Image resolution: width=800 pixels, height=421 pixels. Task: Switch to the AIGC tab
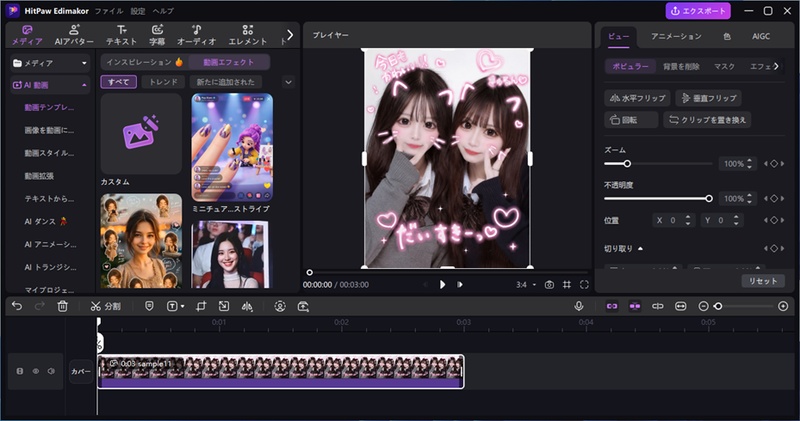click(761, 36)
